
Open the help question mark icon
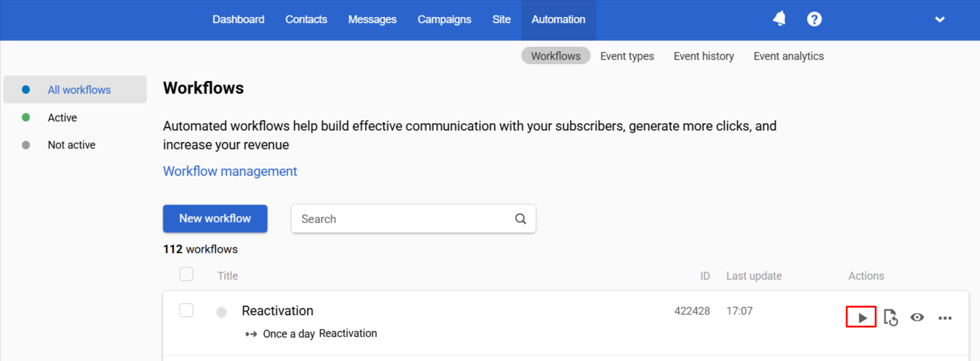tap(814, 19)
